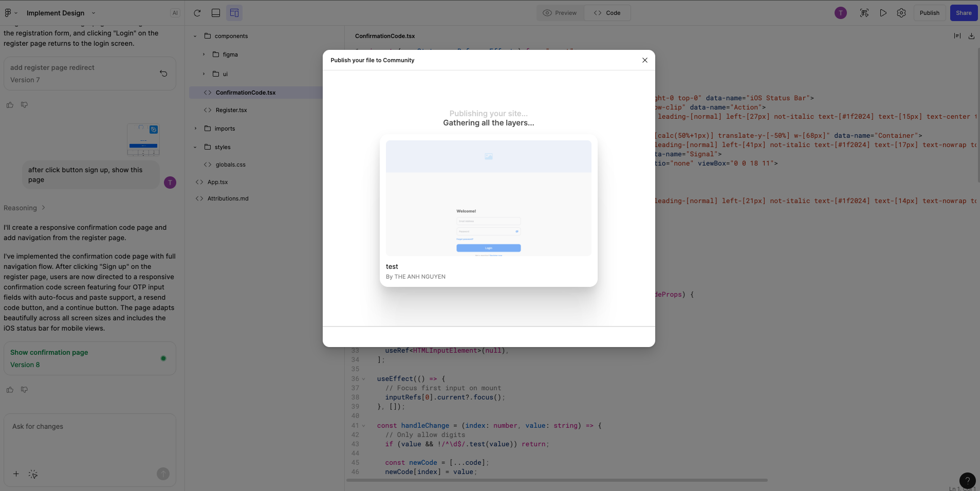Image resolution: width=980 pixels, height=491 pixels.
Task: Download the code with the download icon
Action: 970,35
